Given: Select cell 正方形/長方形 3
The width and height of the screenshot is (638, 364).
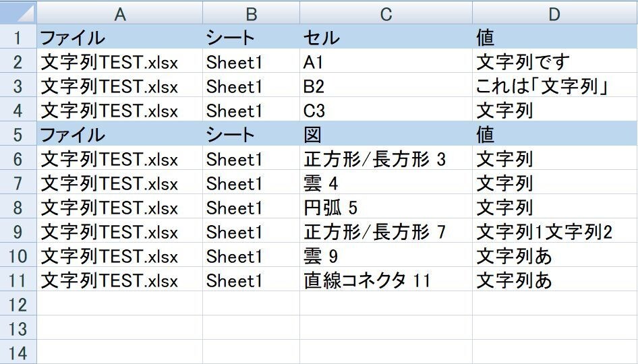Looking at the screenshot, I should coord(386,158).
